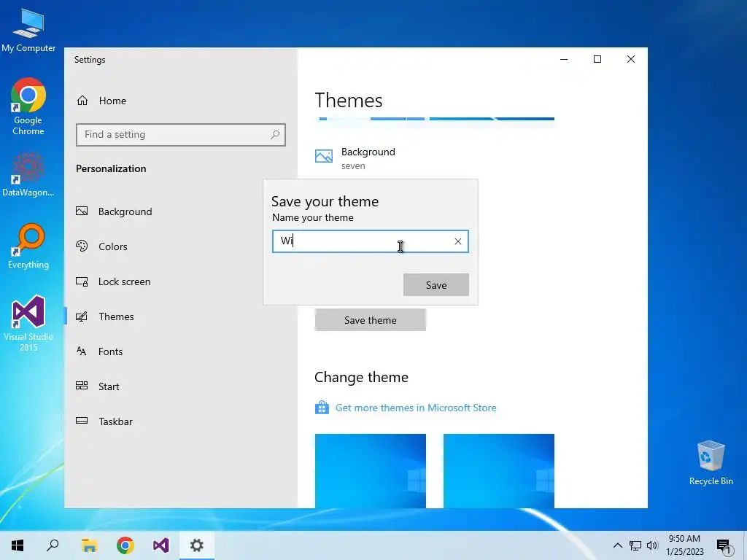Image resolution: width=747 pixels, height=560 pixels.
Task: Launch Visual Studio from the taskbar
Action: 161,545
